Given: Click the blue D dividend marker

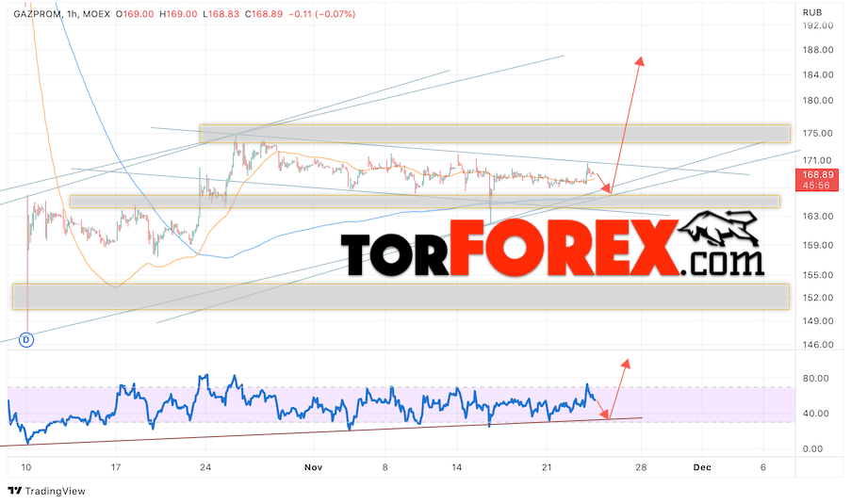Looking at the screenshot, I should point(26,340).
